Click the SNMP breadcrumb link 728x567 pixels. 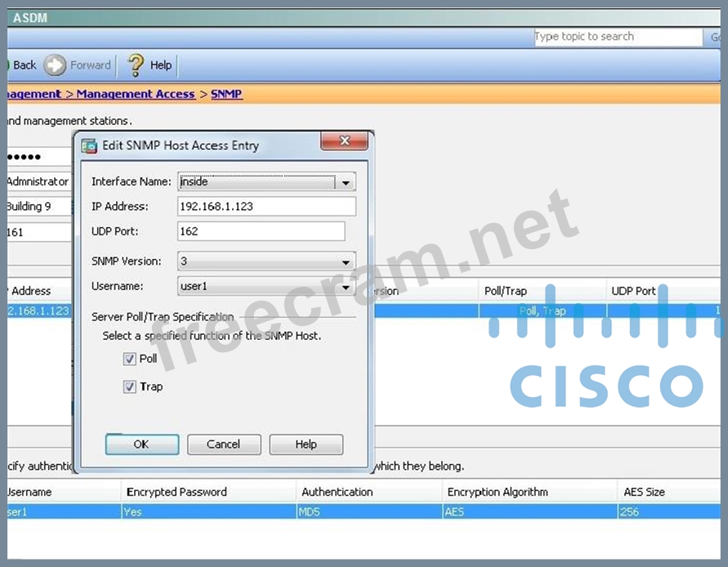click(x=226, y=94)
